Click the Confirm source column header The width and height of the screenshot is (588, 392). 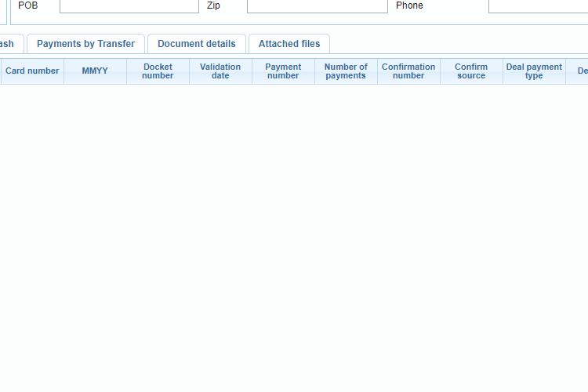pos(471,71)
